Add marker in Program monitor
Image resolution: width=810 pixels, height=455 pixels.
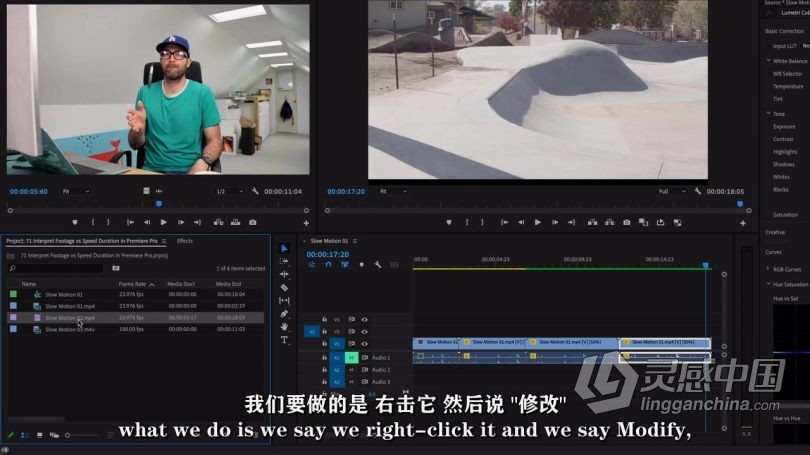[x=448, y=222]
